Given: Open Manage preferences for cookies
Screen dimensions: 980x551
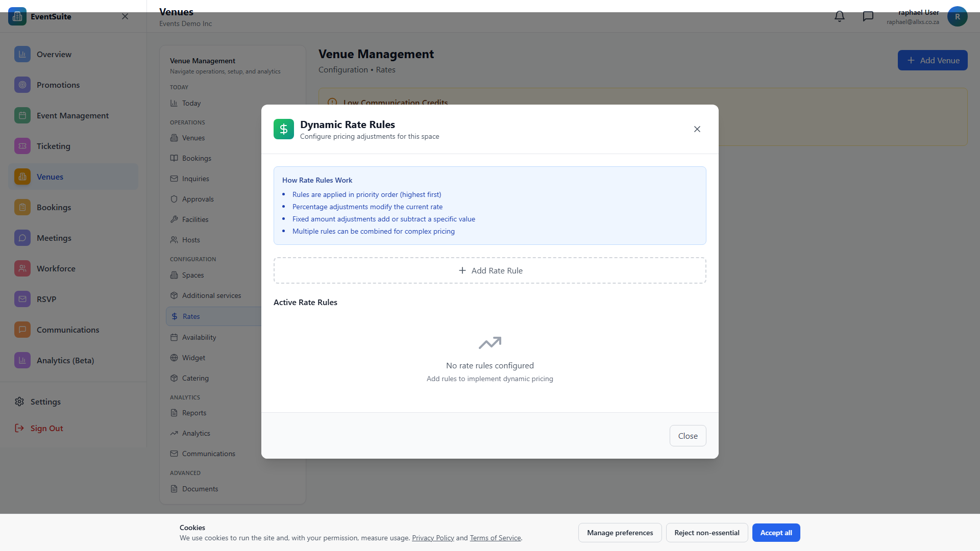Looking at the screenshot, I should point(620,533).
